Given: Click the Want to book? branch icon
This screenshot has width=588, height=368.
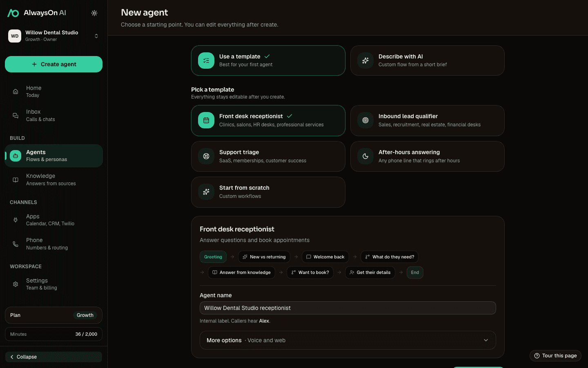Looking at the screenshot, I should tap(294, 272).
